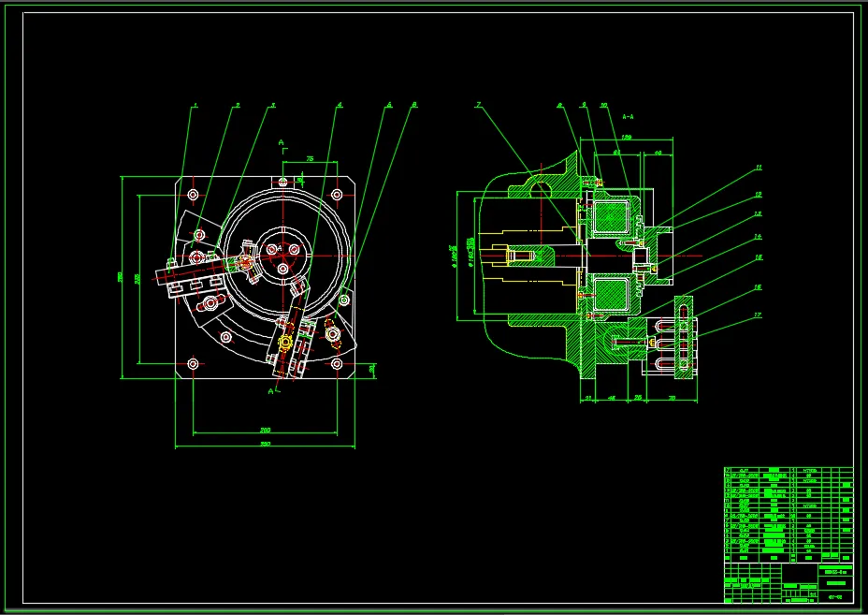This screenshot has height=615, width=868.
Task: Click the 200 horizontal dimension value
Action: (265, 430)
